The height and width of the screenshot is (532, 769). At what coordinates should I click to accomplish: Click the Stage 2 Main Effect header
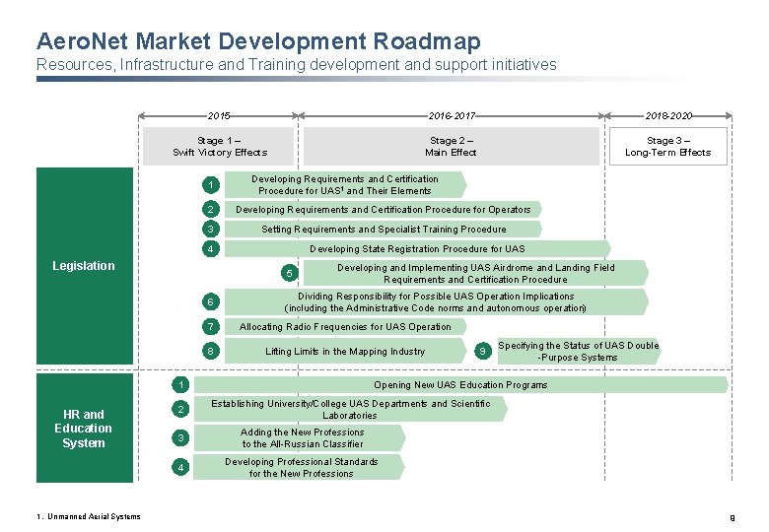(x=452, y=147)
